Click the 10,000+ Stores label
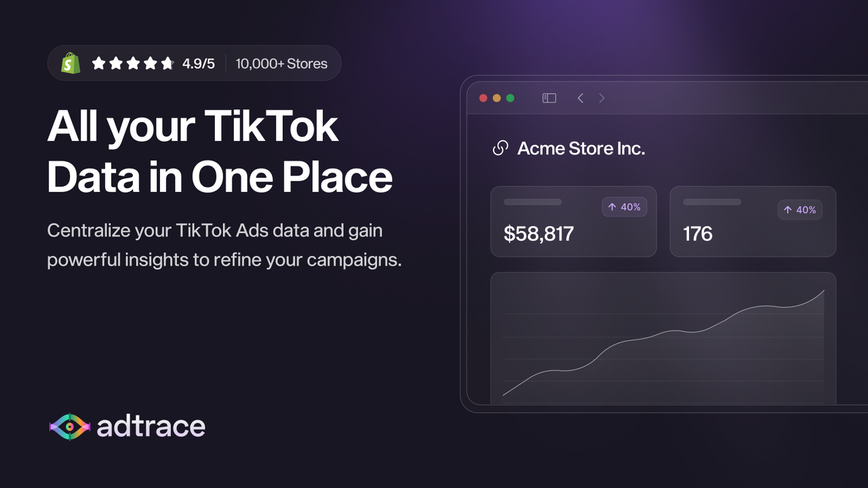 [x=281, y=64]
